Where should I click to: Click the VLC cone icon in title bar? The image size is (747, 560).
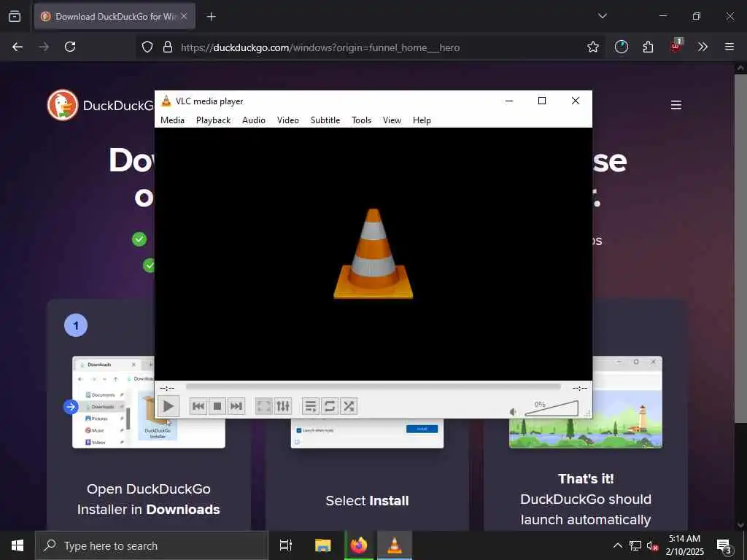tap(166, 101)
